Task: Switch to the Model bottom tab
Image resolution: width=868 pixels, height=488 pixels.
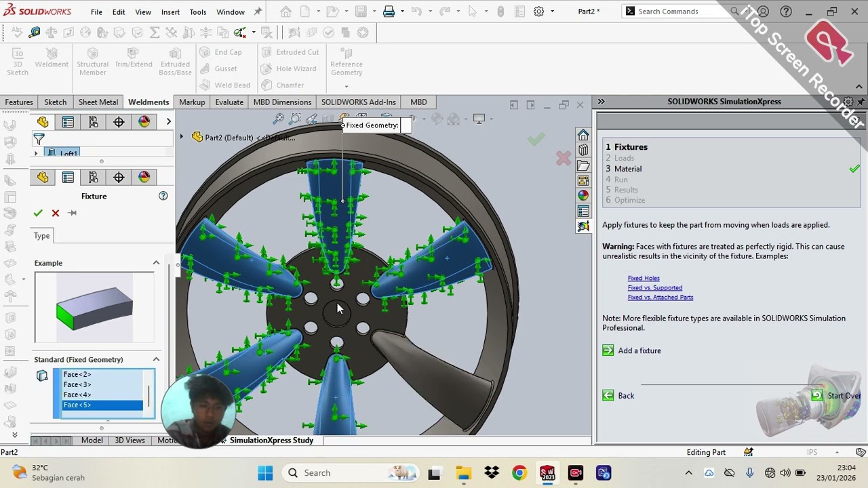Action: tap(92, 441)
